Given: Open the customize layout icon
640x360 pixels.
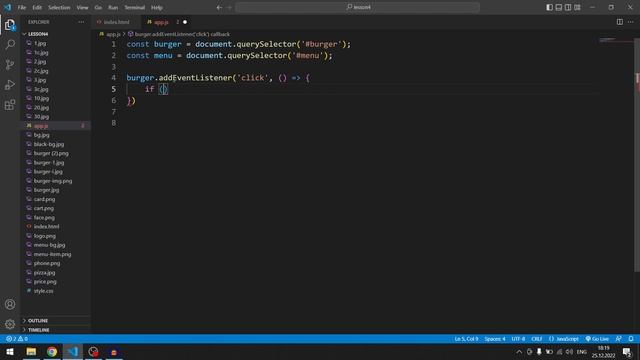Looking at the screenshot, I should click(x=577, y=7).
